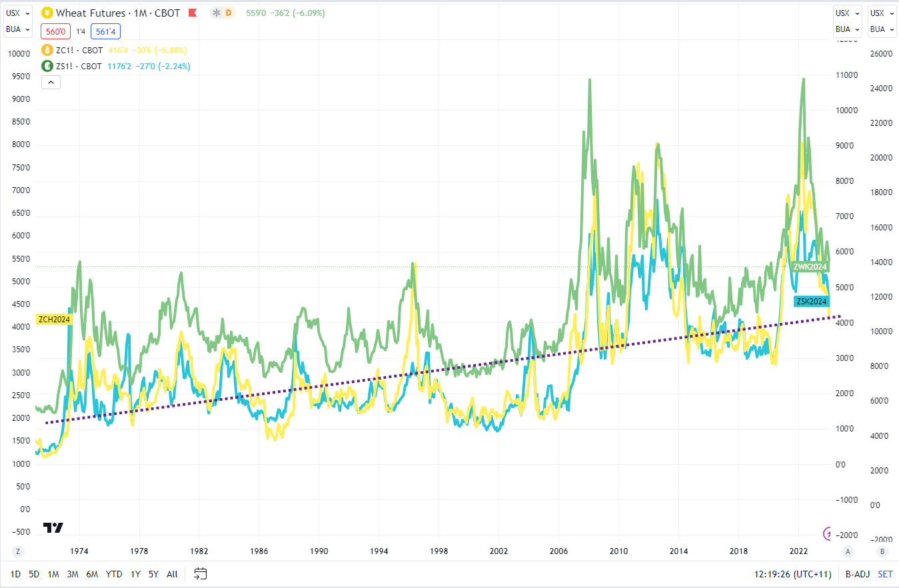Click the 1974 label on time axis

[79, 551]
